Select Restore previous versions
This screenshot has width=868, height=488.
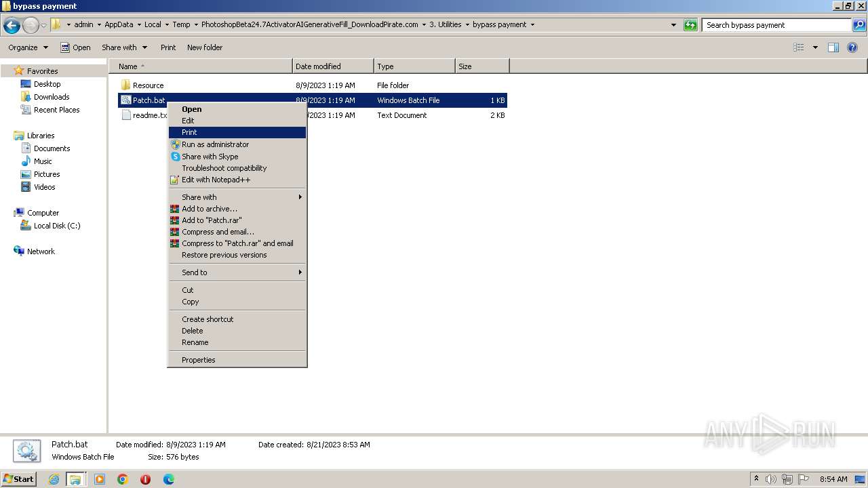click(x=237, y=255)
